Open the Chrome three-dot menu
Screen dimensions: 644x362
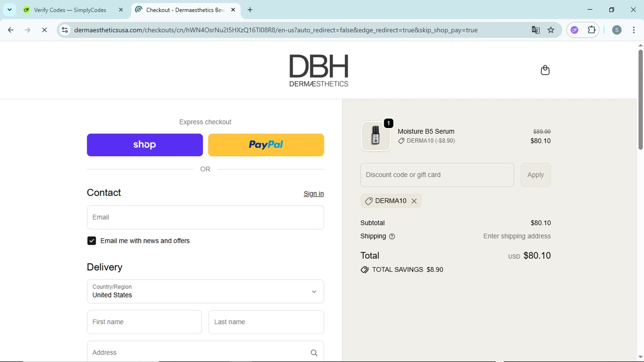[634, 30]
